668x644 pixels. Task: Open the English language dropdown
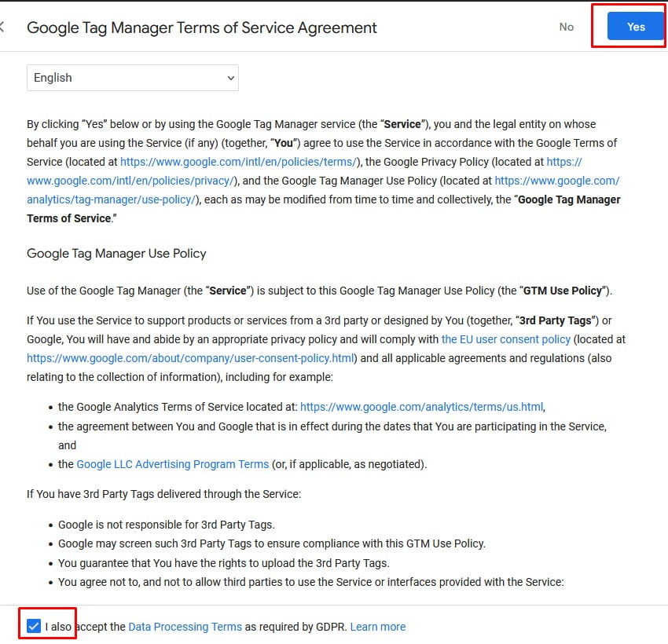[x=133, y=78]
